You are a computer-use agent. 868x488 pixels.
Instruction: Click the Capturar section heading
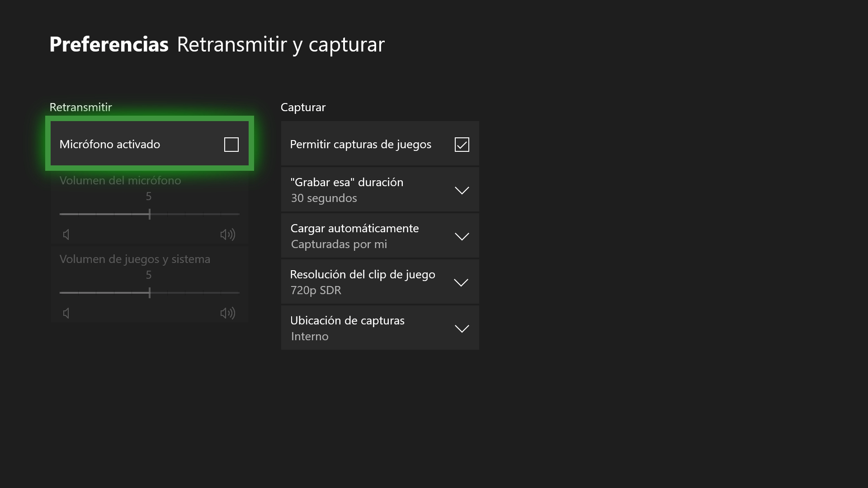point(303,107)
